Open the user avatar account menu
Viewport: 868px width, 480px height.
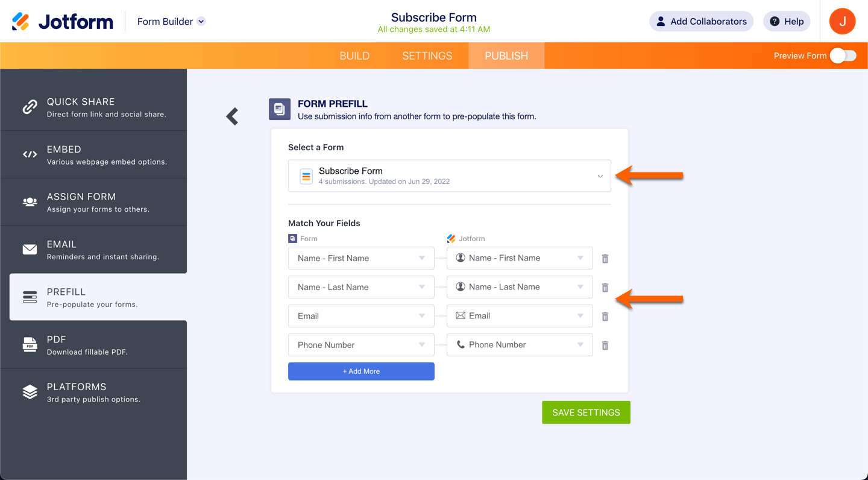point(842,22)
